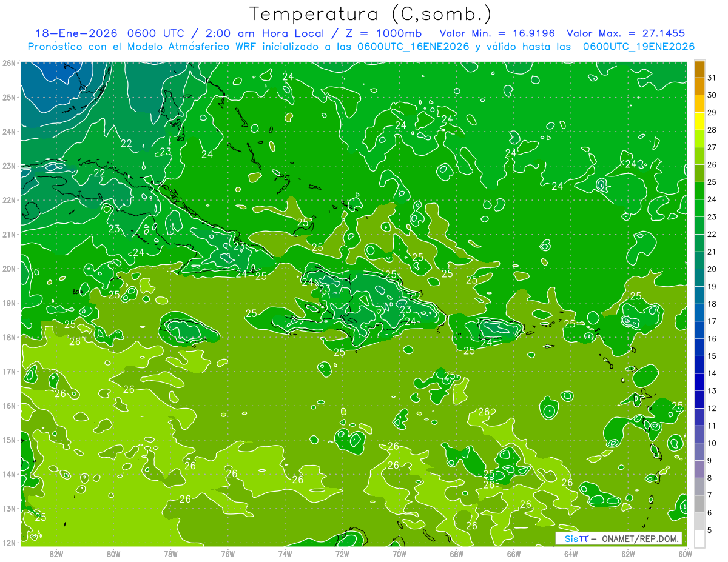Screen dimensions: 728x562
Task: Click the latitude label "14N"
Action: point(9,473)
